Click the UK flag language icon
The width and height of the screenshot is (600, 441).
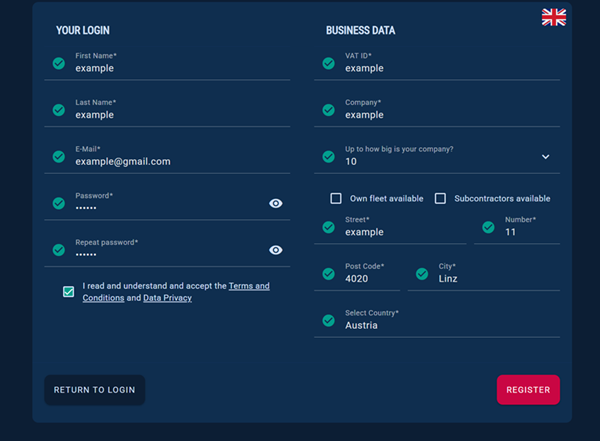[553, 17]
